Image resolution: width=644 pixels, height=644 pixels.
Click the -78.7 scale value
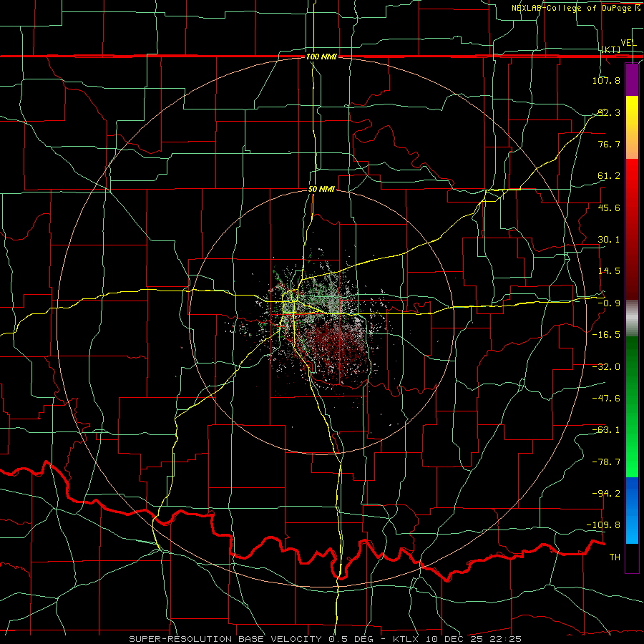[606, 462]
